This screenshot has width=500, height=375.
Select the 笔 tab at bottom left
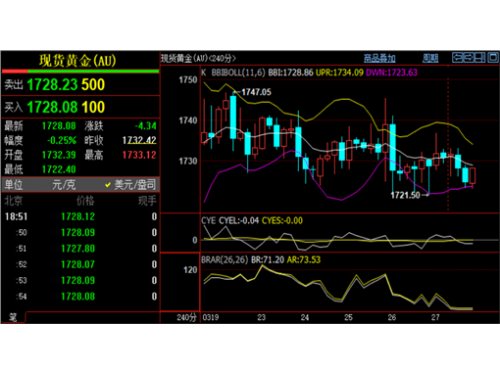click(13, 317)
